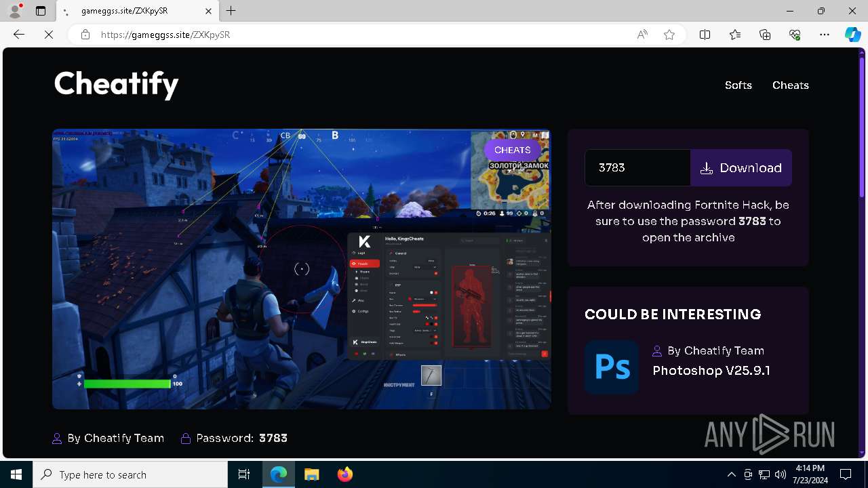The height and width of the screenshot is (488, 868).
Task: Open the volume tray icon
Action: point(781,474)
